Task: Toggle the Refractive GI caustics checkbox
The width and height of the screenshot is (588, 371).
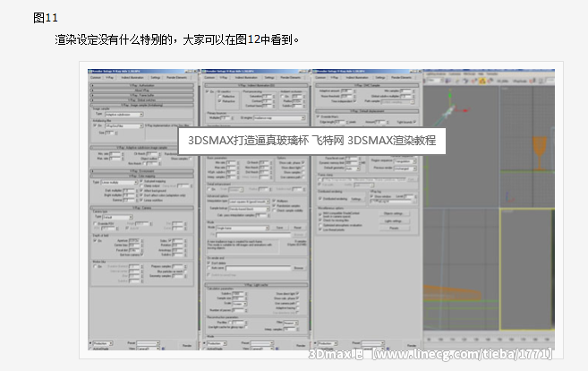Action: [x=220, y=101]
